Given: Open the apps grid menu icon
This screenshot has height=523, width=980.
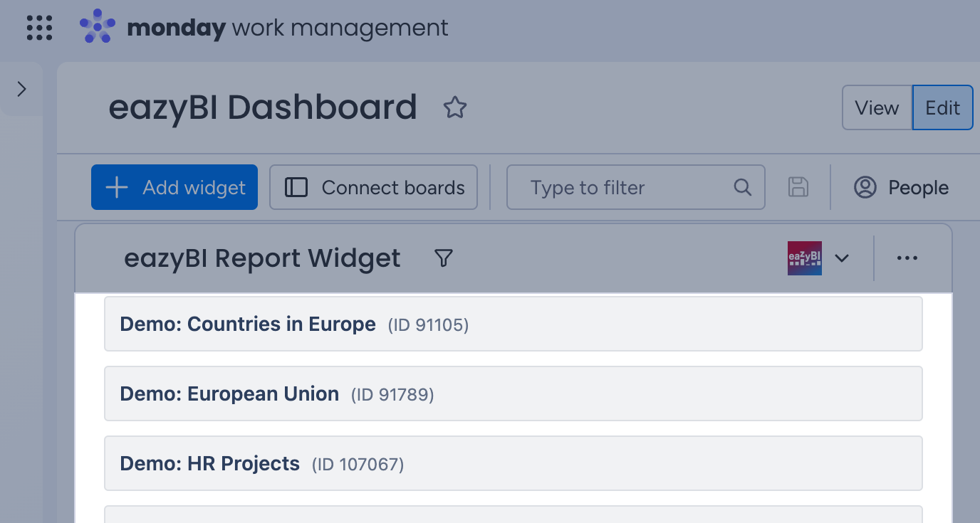Looking at the screenshot, I should (x=39, y=28).
